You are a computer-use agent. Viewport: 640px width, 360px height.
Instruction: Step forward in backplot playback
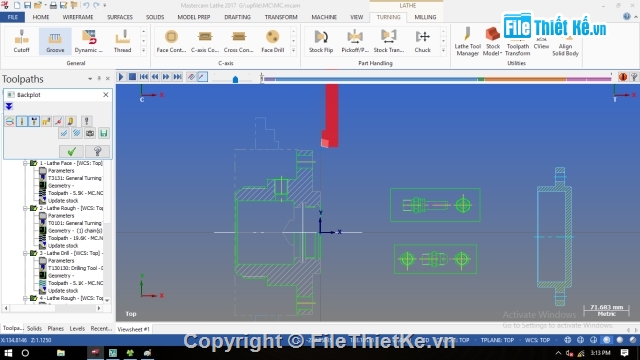[x=166, y=77]
